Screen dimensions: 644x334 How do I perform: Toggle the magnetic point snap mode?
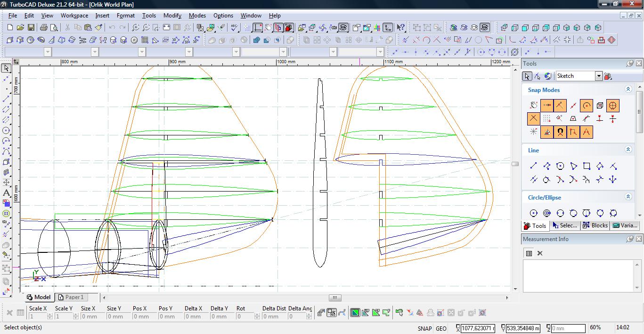click(560, 132)
